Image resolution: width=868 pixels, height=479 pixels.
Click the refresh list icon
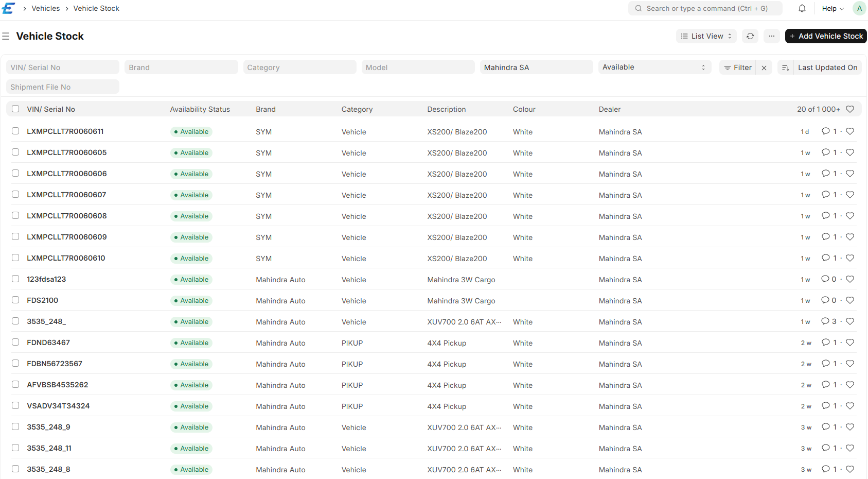click(750, 36)
